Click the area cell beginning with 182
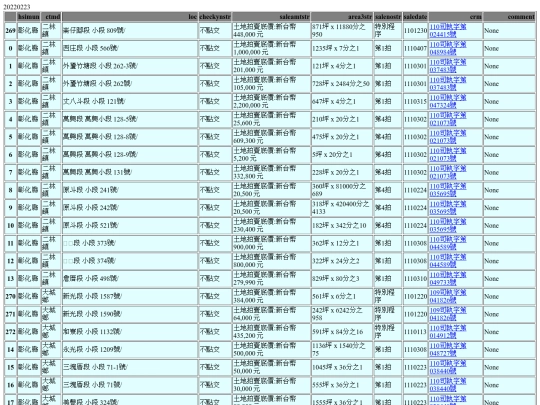The height and width of the screenshot is (405, 540). point(342,226)
